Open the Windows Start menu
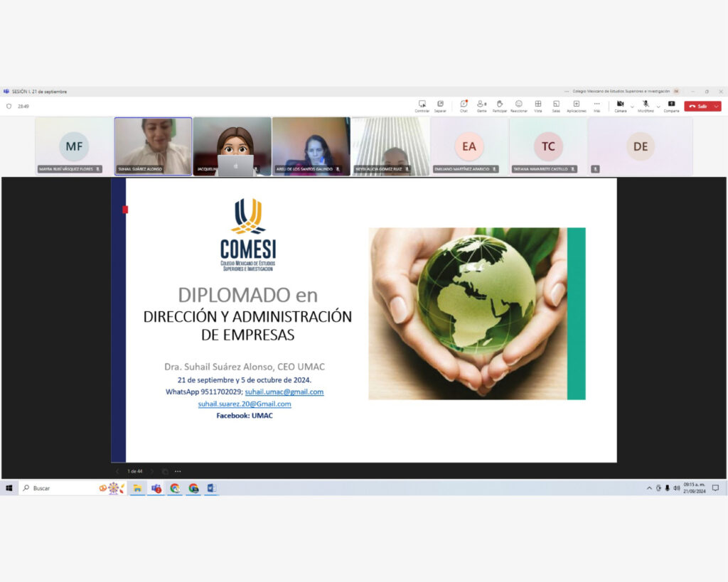 9,487
